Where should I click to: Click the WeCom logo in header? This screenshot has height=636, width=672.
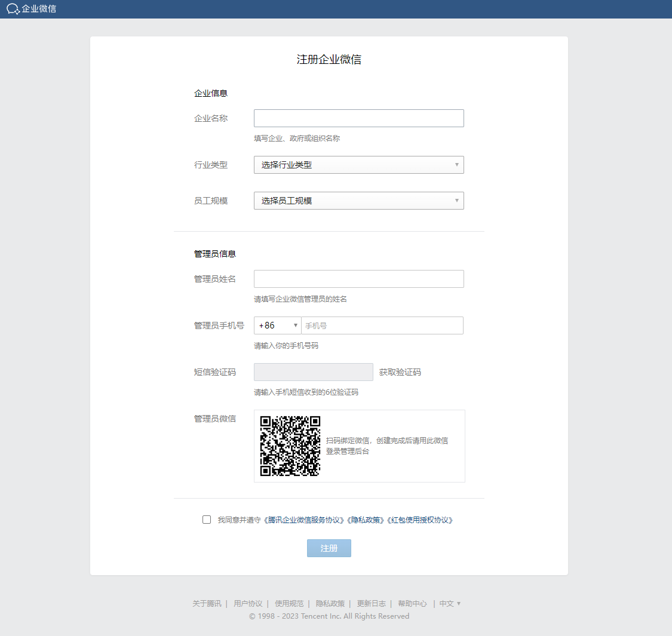coord(31,9)
